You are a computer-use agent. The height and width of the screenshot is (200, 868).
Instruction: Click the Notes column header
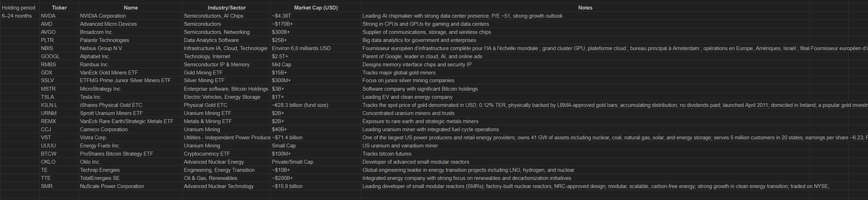click(585, 8)
